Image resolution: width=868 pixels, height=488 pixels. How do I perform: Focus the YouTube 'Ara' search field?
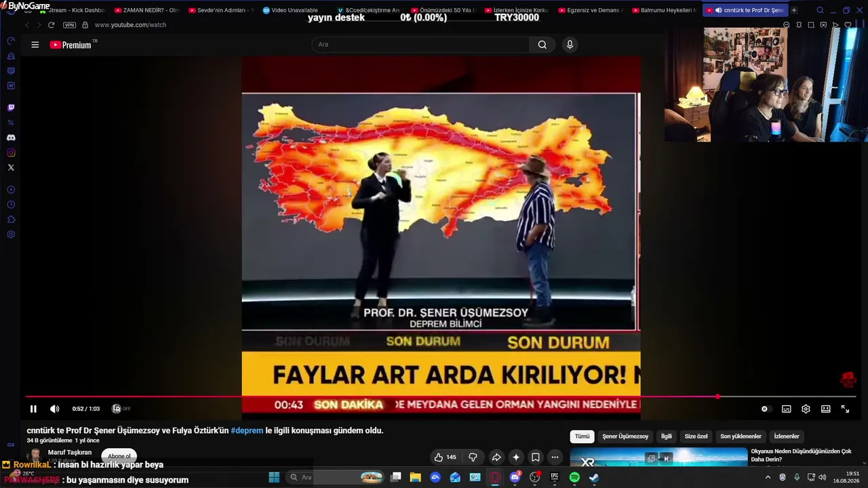[x=420, y=45]
